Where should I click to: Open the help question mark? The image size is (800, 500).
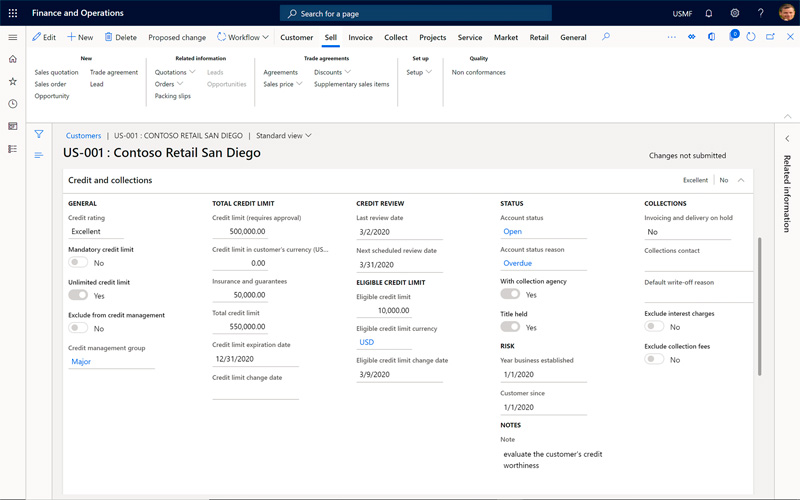click(x=761, y=13)
